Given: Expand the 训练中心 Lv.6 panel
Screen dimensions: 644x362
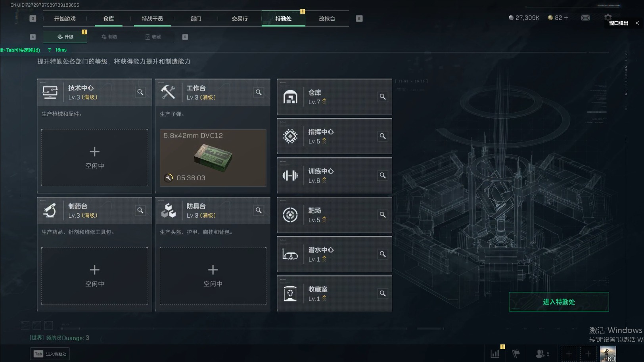Looking at the screenshot, I should click(x=334, y=175).
